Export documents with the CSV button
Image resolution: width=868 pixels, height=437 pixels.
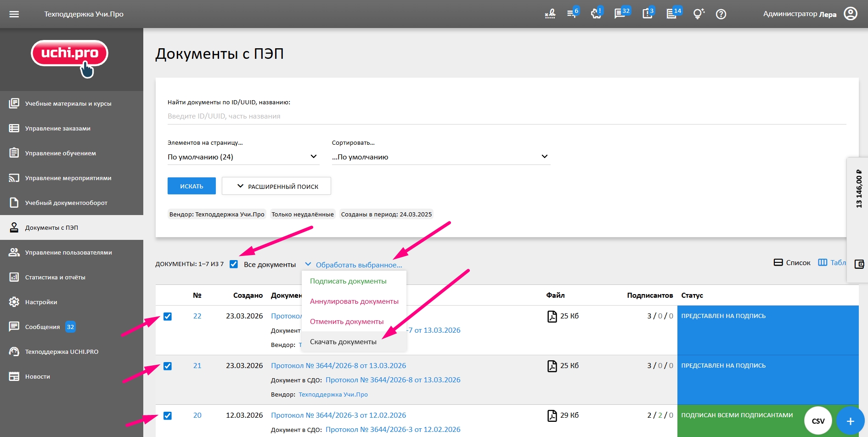click(818, 421)
